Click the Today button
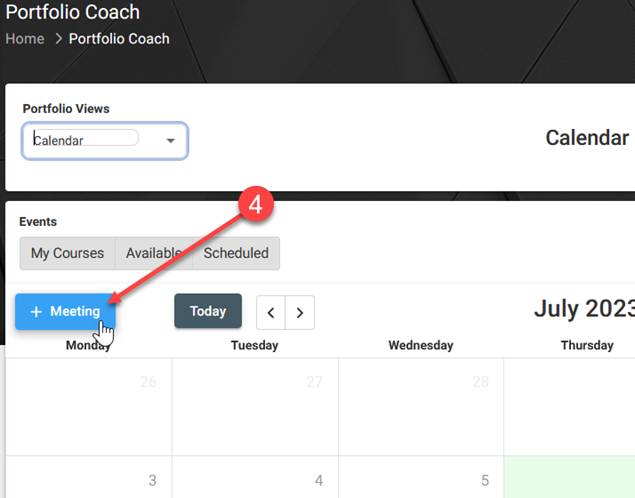The image size is (635, 498). [208, 311]
